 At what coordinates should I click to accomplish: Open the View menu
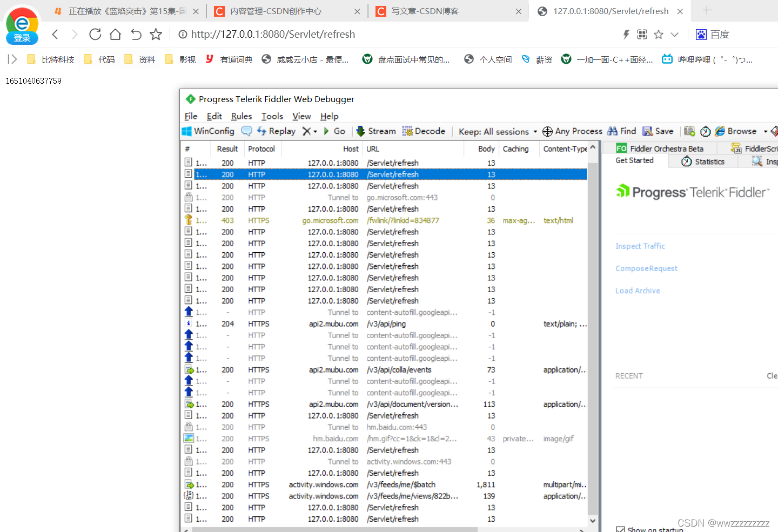coord(301,116)
